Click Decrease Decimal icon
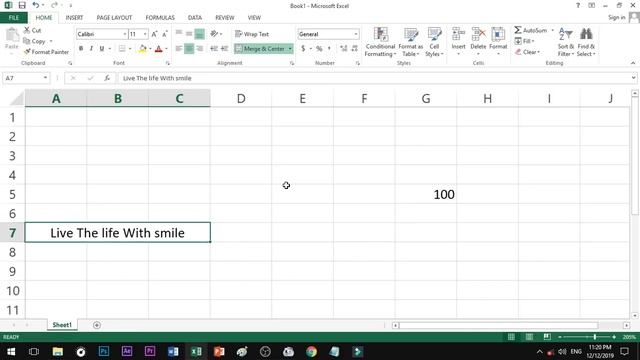 click(x=355, y=49)
